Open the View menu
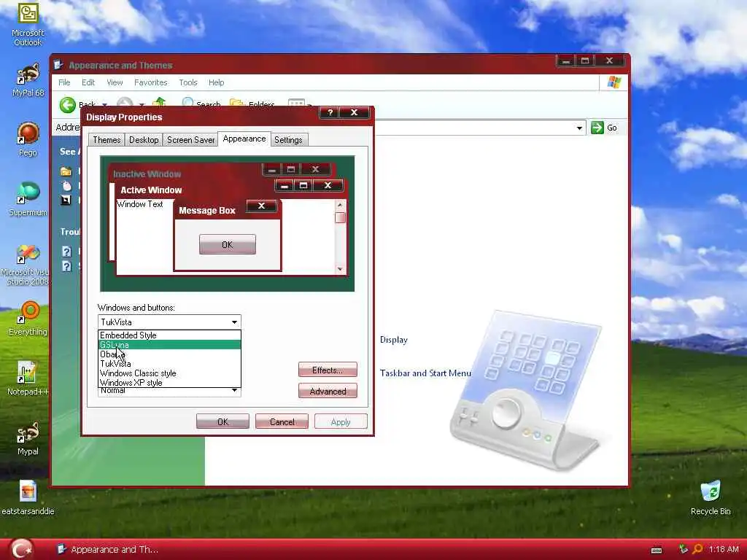The image size is (747, 560). coord(115,82)
